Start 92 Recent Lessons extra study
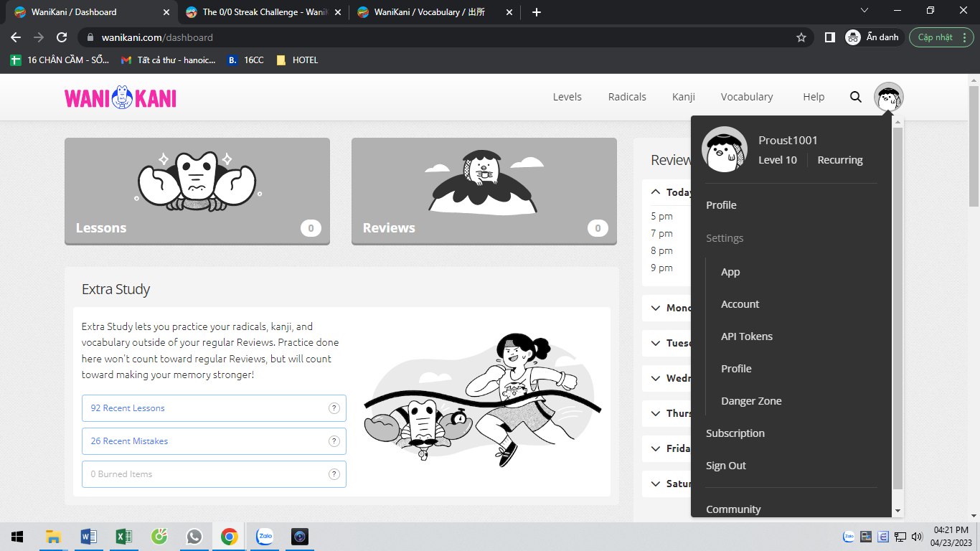Image resolution: width=980 pixels, height=551 pixels. 214,408
